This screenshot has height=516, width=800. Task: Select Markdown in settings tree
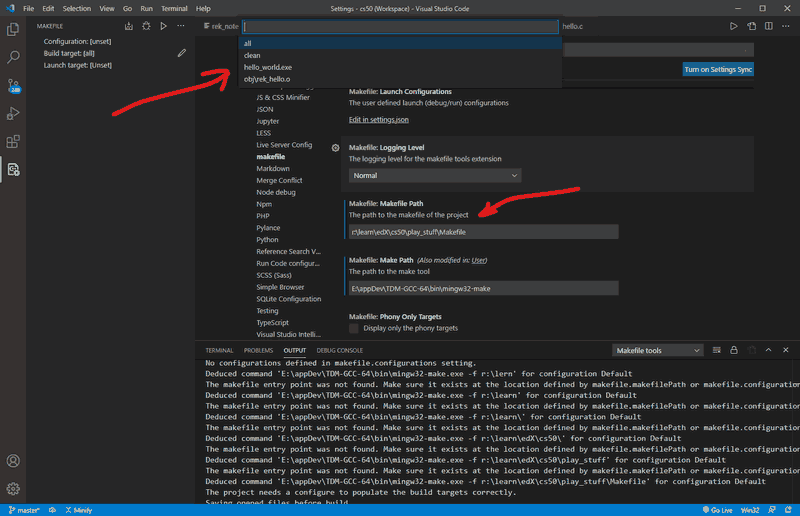[x=273, y=168]
